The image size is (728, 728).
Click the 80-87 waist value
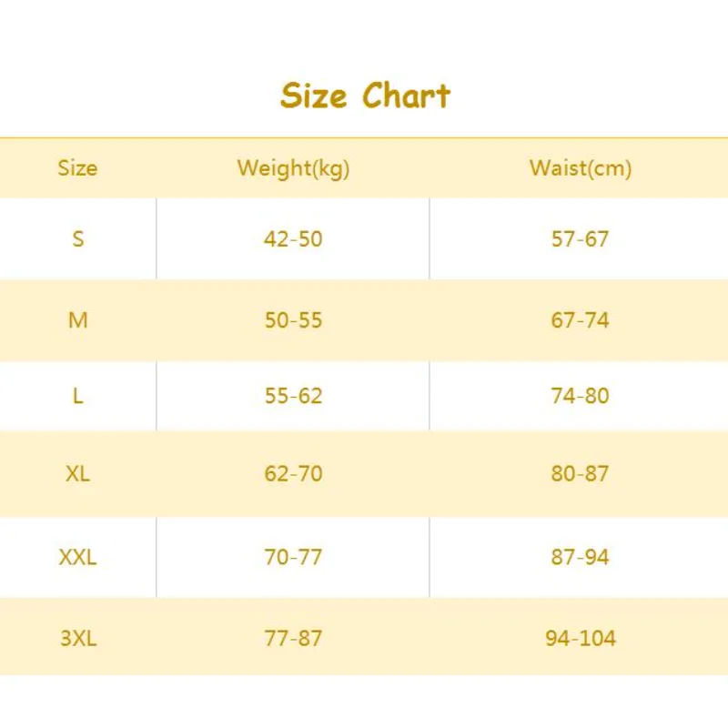(x=580, y=474)
